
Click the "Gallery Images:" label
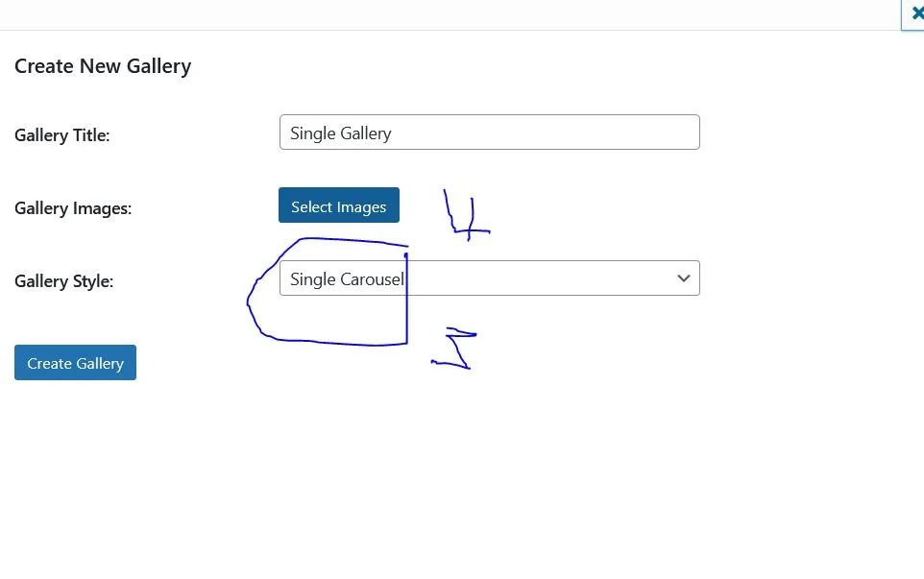(x=73, y=208)
